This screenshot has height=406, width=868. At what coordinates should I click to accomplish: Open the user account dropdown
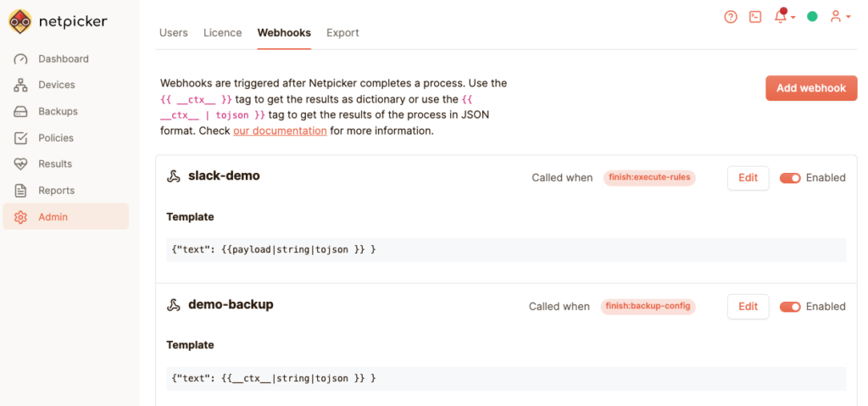point(840,17)
